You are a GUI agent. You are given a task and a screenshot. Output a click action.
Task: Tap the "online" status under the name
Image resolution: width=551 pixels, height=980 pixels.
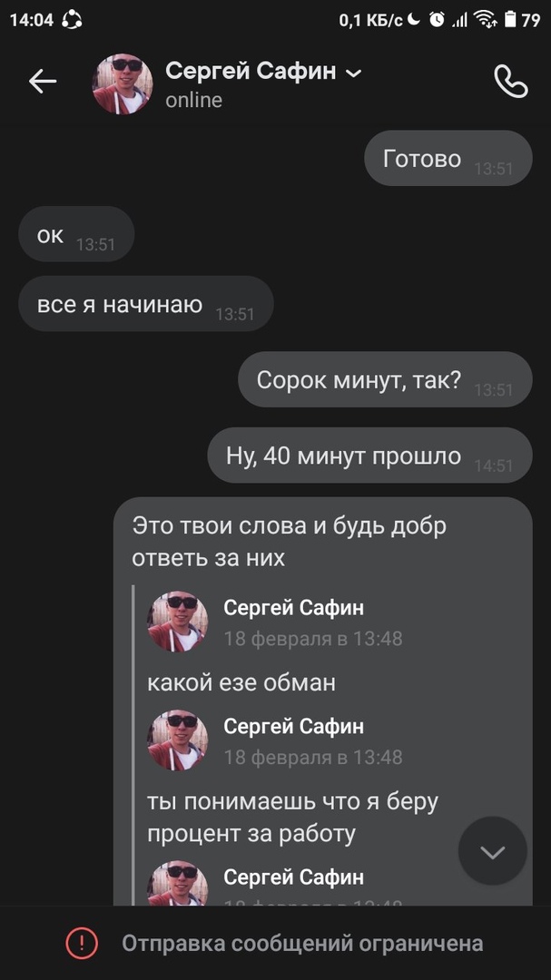click(194, 100)
